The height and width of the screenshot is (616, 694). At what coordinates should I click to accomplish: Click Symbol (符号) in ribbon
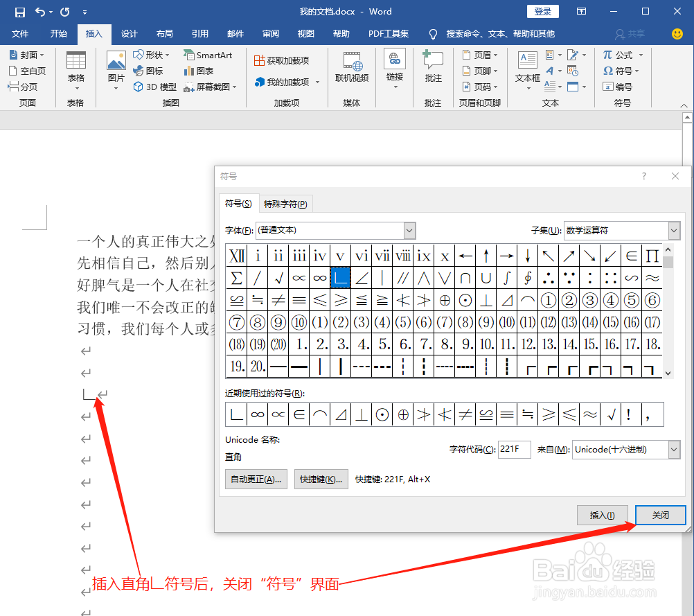621,71
